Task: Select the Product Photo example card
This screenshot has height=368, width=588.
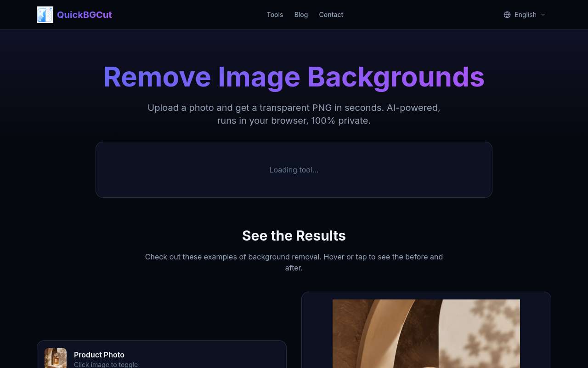Action: [162, 354]
